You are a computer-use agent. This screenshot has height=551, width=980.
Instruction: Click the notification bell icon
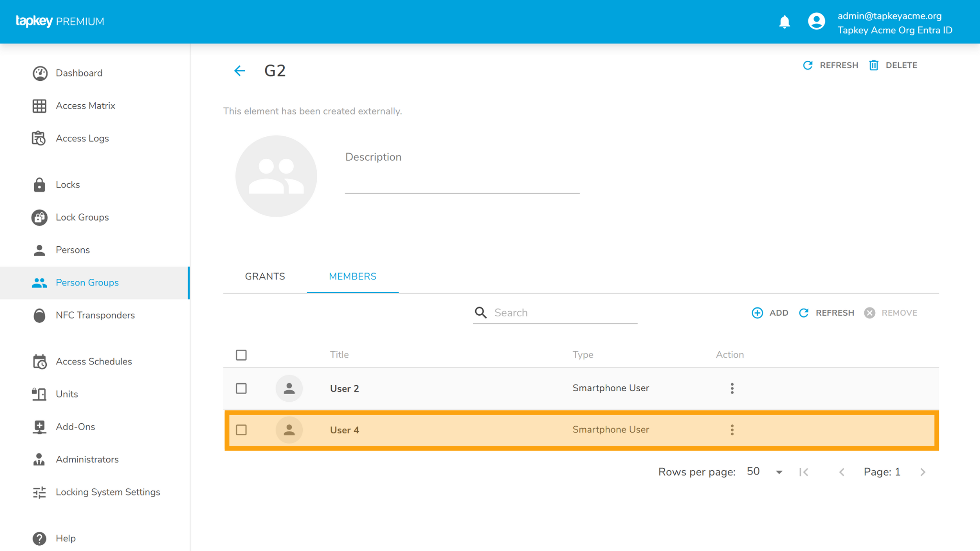(784, 22)
